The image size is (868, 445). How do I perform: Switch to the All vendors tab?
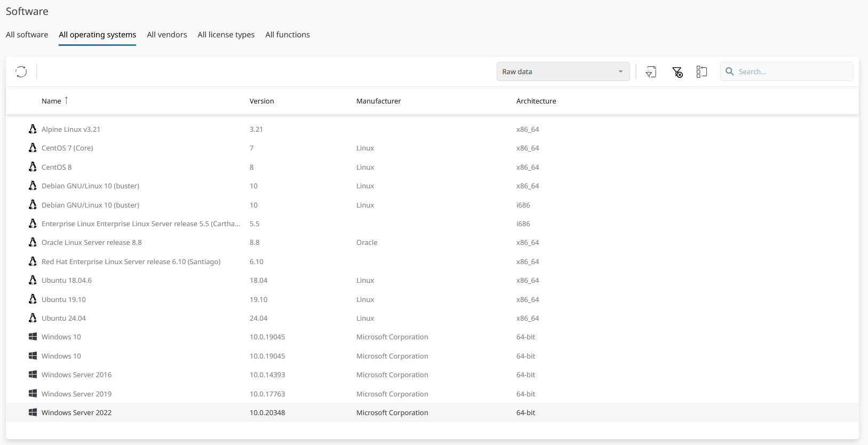[167, 35]
